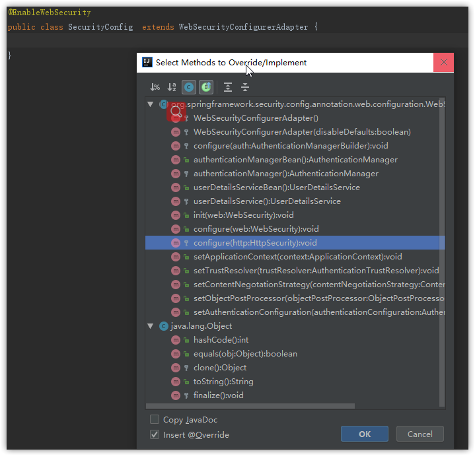Collapse the java.lang.Object tree node
This screenshot has height=476, width=475.
click(151, 326)
